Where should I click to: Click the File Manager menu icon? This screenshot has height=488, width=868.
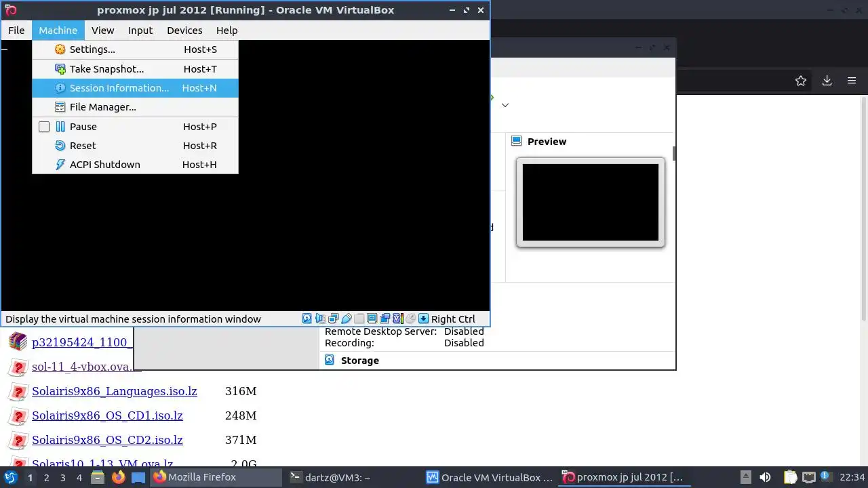(x=60, y=107)
